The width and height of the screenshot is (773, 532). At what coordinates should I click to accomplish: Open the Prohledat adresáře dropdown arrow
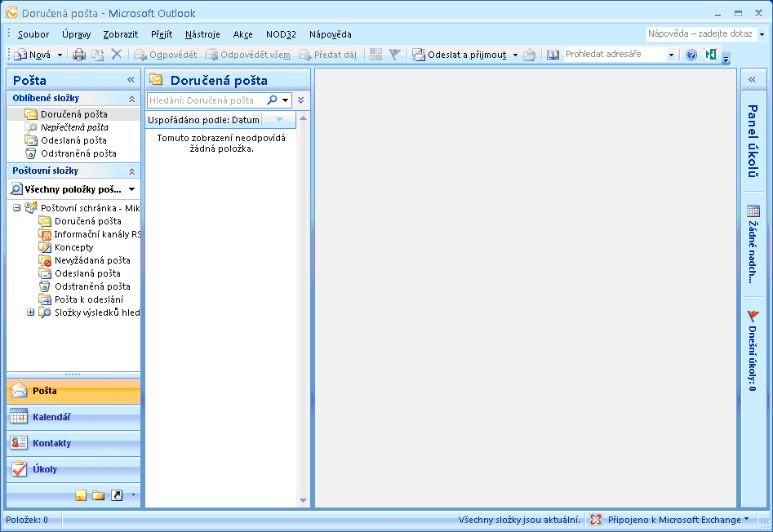(671, 55)
